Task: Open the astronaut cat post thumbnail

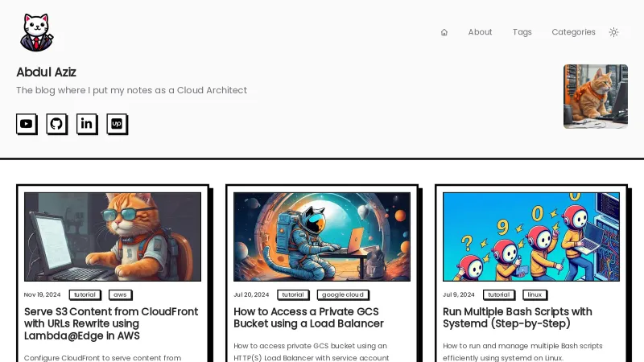Action: (x=322, y=237)
